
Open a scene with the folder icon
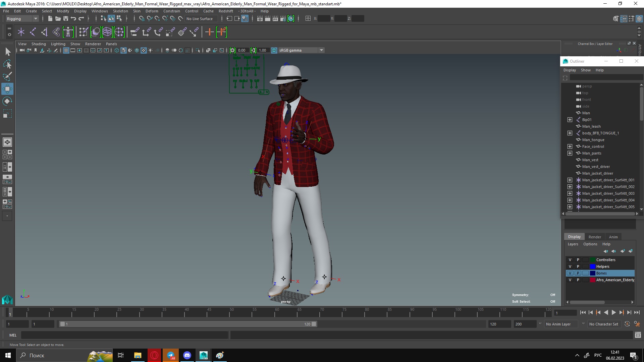pyautogui.click(x=58, y=19)
